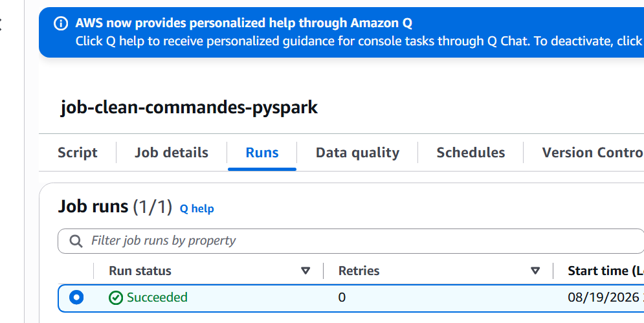Viewport: 644px width, 323px height.
Task: Open the Data quality tab
Action: click(x=357, y=153)
